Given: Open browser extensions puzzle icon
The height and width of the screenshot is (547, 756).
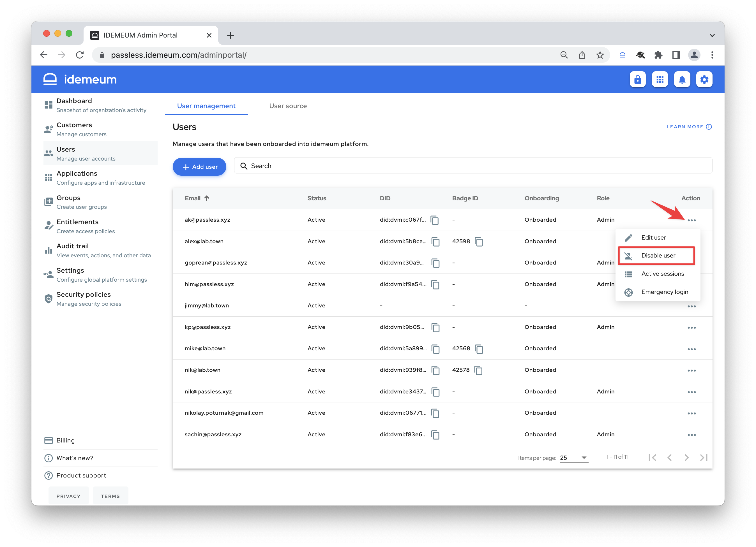Looking at the screenshot, I should click(x=658, y=55).
